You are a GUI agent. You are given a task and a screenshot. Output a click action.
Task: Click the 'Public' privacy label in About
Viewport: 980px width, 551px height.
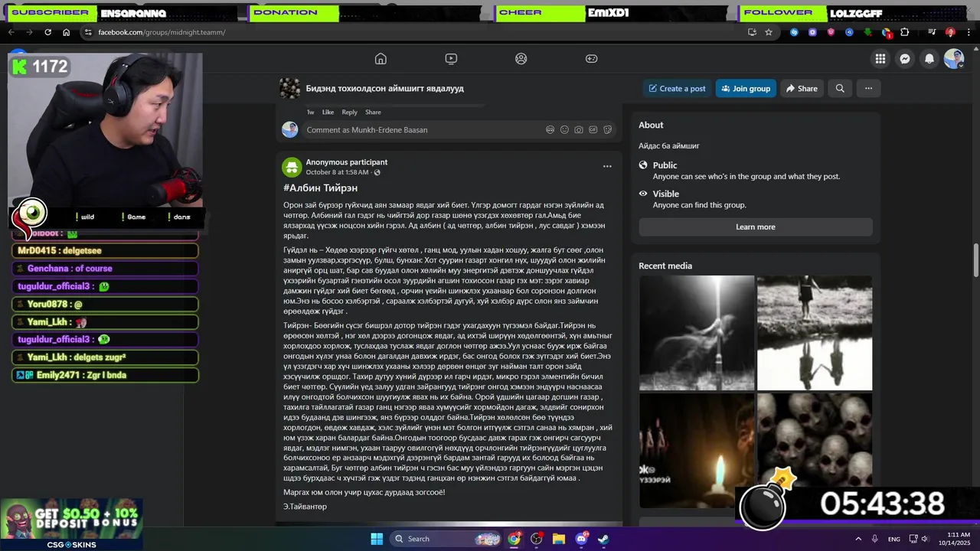(665, 165)
